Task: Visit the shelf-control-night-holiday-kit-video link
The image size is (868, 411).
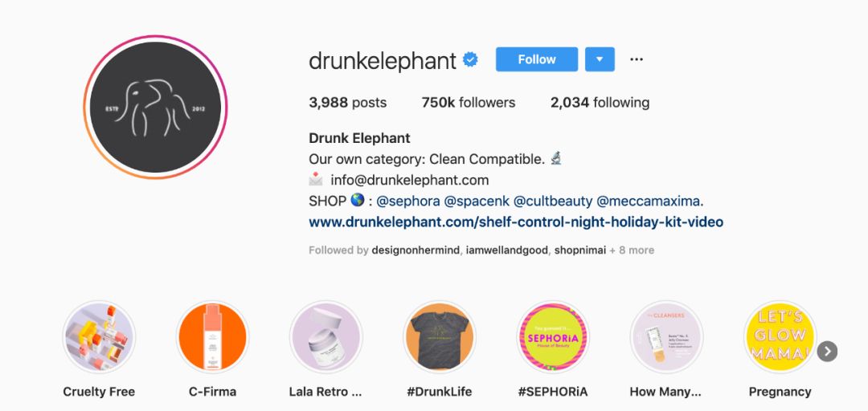Action: [516, 222]
